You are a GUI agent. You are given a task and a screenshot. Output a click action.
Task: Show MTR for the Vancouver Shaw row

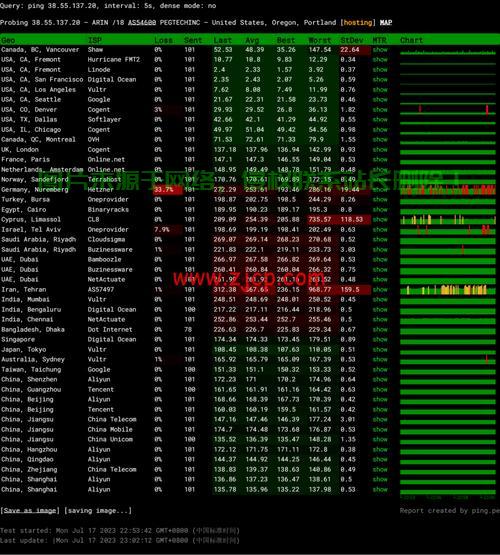click(380, 50)
